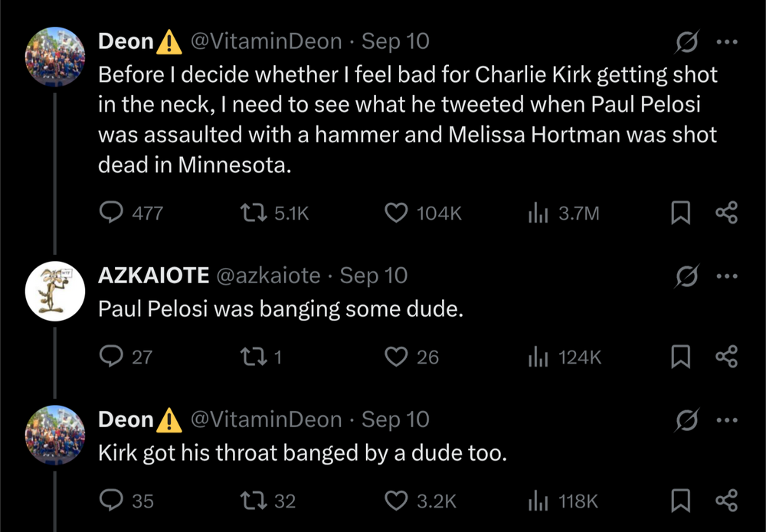The image size is (766, 532).
Task: Open @azkaiote profile handle link
Action: 269,276
